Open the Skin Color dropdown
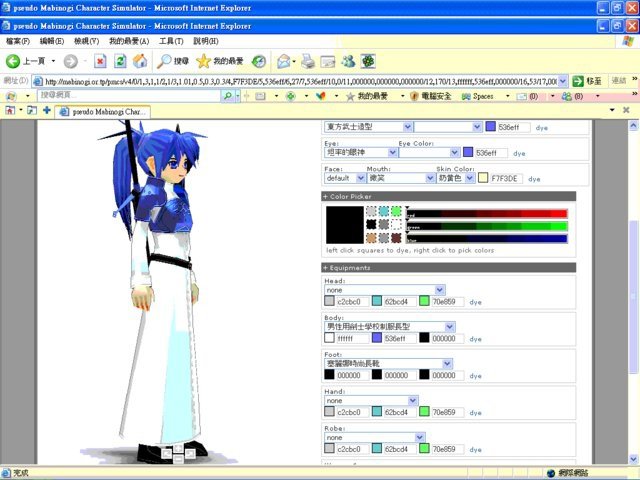The width and height of the screenshot is (640, 480). pos(456,178)
